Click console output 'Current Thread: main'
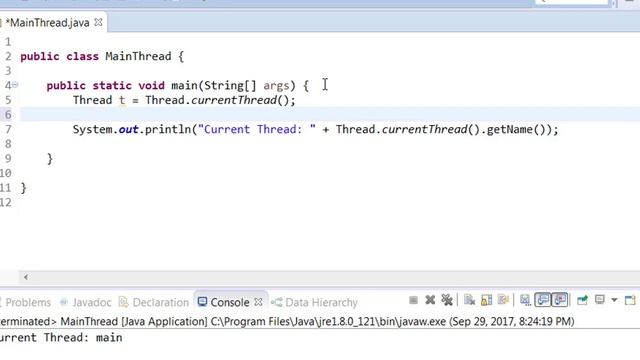 pyautogui.click(x=60, y=338)
